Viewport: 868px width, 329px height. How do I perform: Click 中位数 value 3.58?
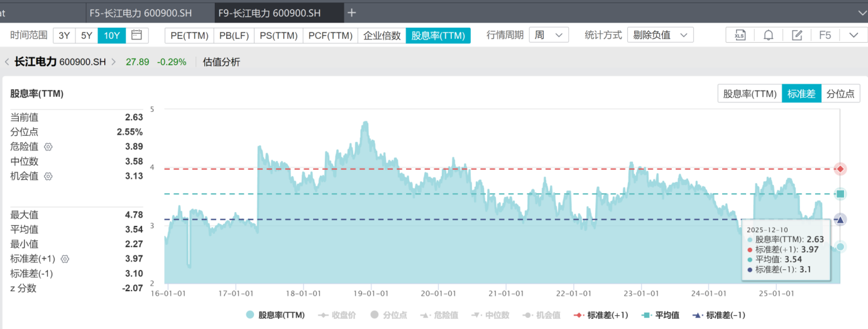click(134, 161)
